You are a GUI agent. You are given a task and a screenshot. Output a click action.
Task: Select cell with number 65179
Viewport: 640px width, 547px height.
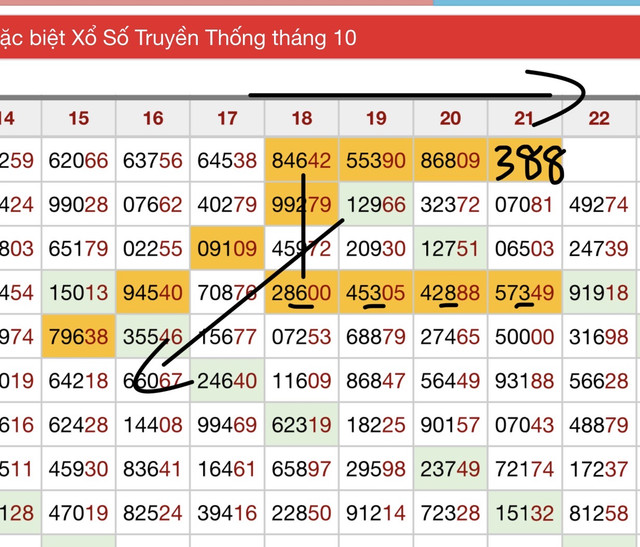pos(78,248)
